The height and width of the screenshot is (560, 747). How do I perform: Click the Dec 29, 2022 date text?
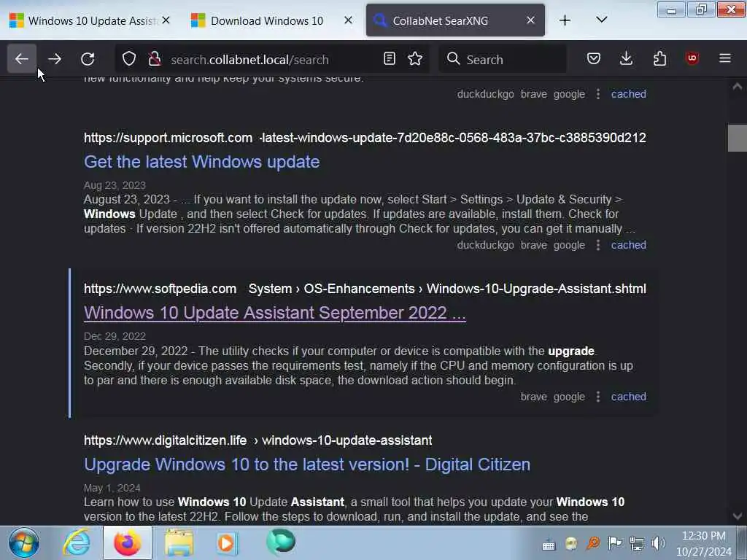click(x=115, y=336)
